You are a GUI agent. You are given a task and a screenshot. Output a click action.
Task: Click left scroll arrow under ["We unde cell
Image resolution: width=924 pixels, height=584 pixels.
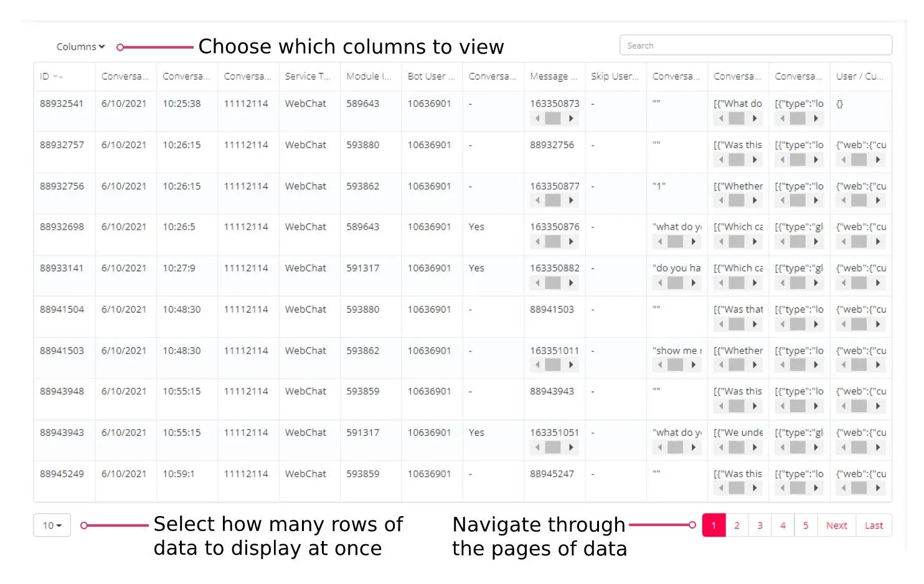[x=721, y=447]
